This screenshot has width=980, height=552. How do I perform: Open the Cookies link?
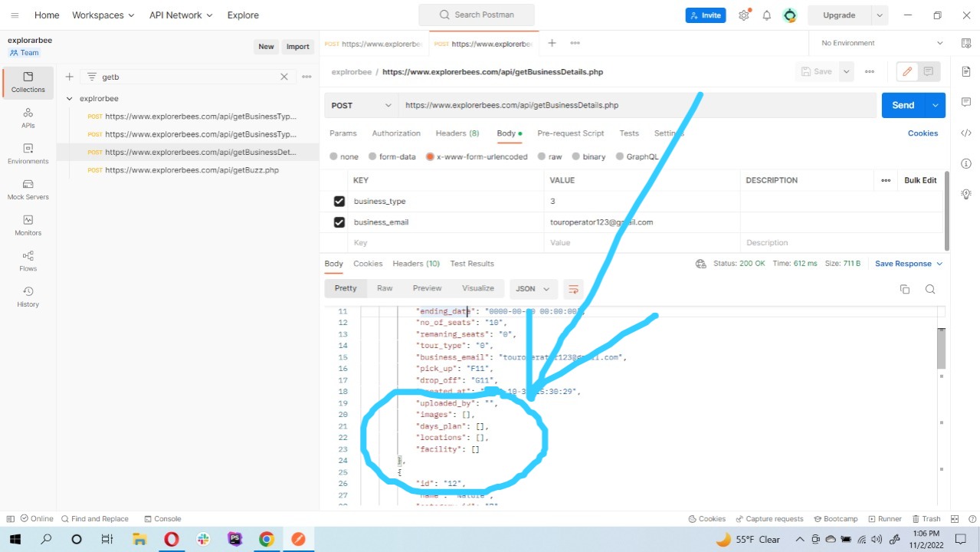[923, 133]
